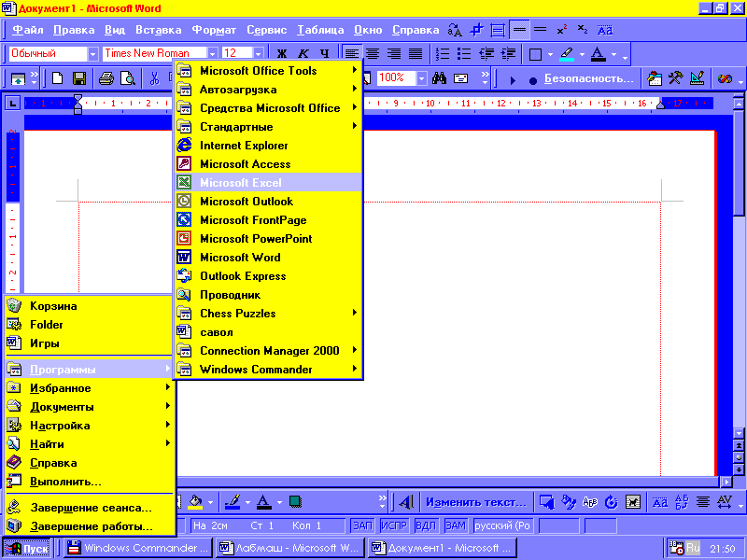Image resolution: width=747 pixels, height=560 pixels.
Task: Launch Microsoft PowerPoint from Programs menu
Action: (x=268, y=239)
